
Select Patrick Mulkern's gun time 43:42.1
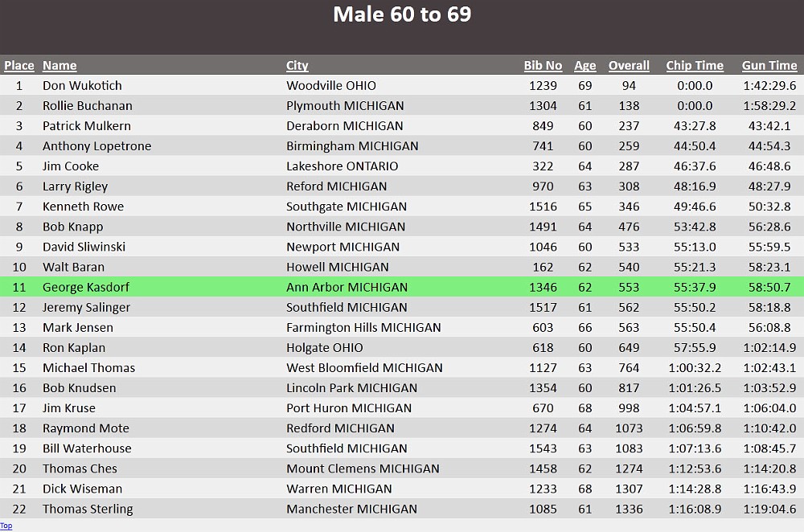click(769, 125)
